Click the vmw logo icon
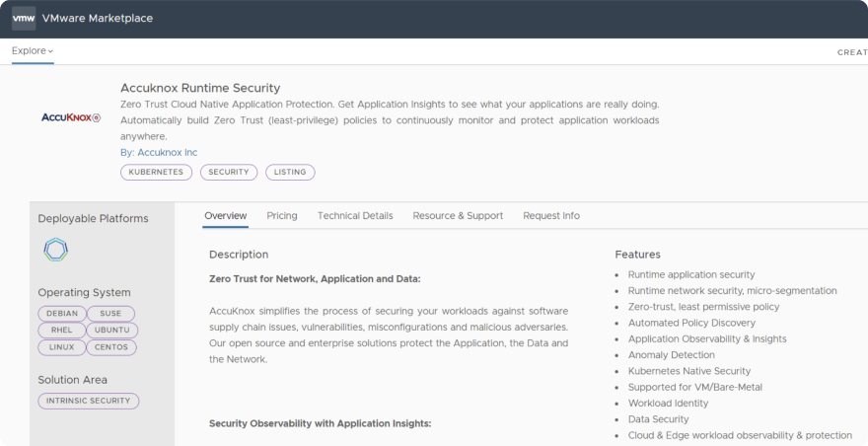The image size is (868, 446). (x=24, y=19)
